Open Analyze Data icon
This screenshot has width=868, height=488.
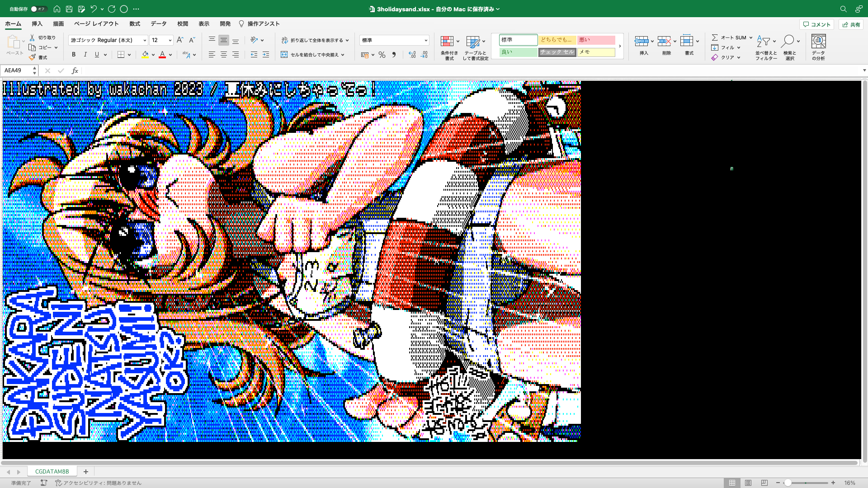(x=818, y=42)
